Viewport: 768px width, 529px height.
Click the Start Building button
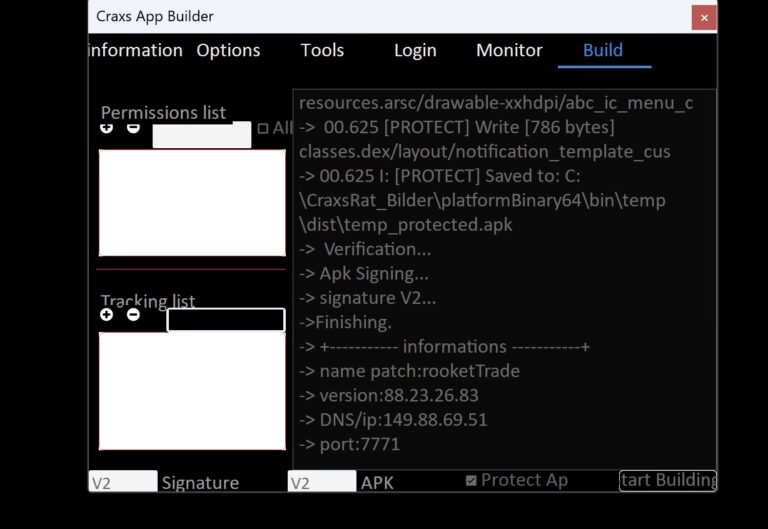667,481
